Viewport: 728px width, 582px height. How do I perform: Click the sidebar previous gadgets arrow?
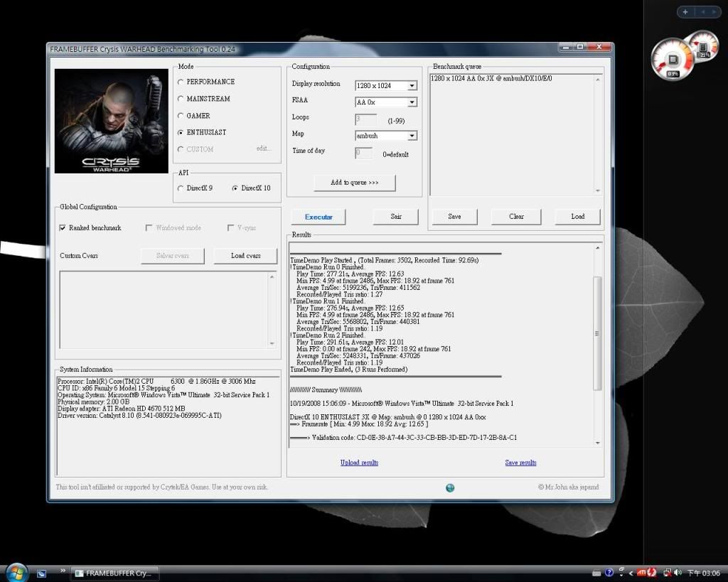(703, 11)
